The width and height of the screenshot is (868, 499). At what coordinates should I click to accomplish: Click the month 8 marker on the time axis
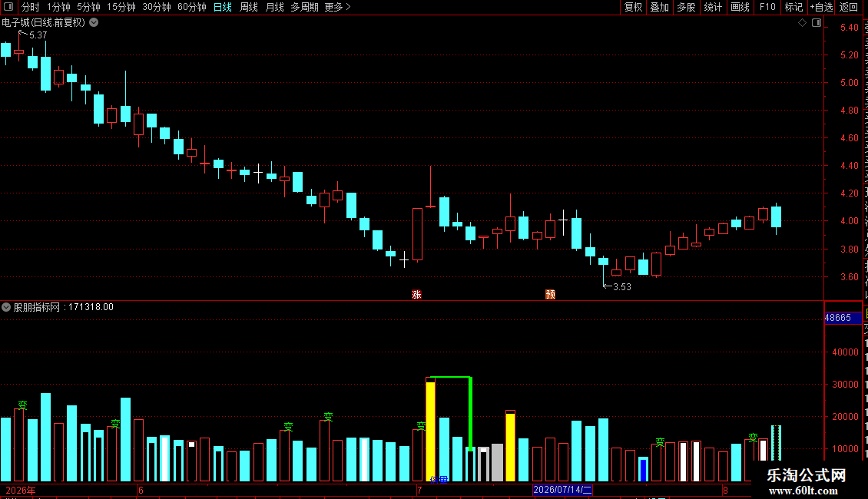coord(725,490)
